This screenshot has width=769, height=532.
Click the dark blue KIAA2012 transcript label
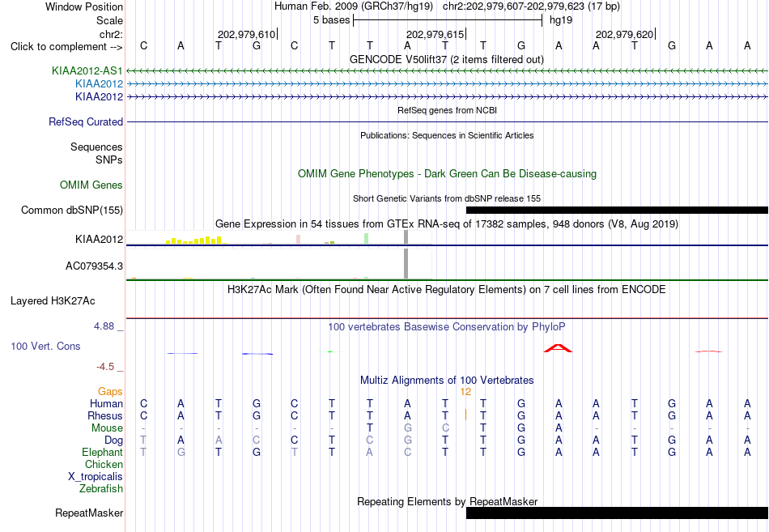(x=99, y=96)
